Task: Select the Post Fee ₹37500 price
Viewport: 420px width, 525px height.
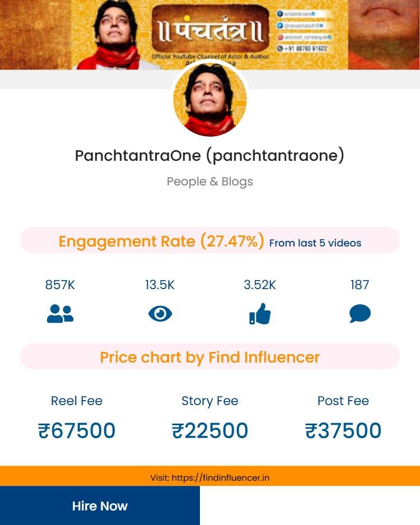Action: tap(343, 430)
